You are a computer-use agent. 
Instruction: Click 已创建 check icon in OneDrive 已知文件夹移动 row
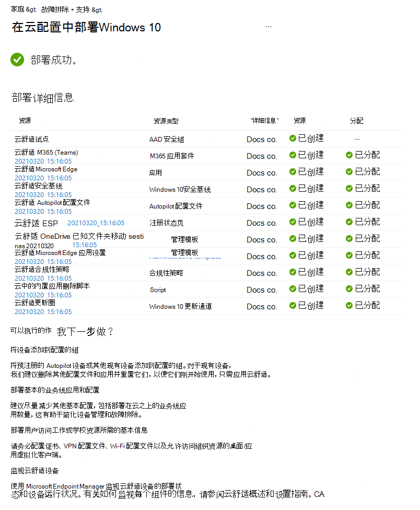(x=293, y=238)
